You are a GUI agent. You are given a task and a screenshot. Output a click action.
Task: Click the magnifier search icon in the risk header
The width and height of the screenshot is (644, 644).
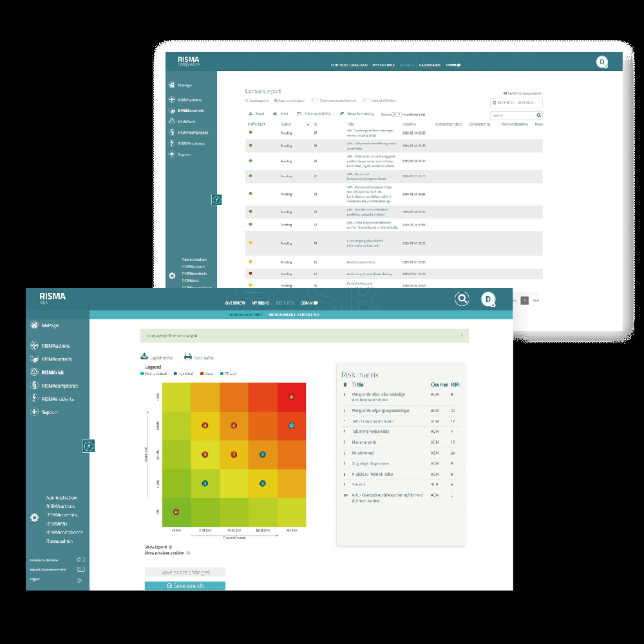pyautogui.click(x=462, y=299)
